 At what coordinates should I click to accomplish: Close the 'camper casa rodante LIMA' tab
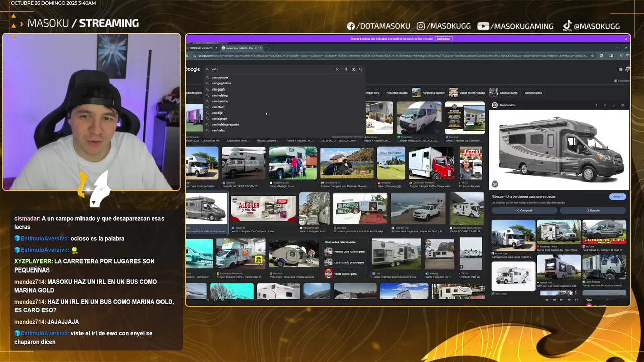[260, 48]
